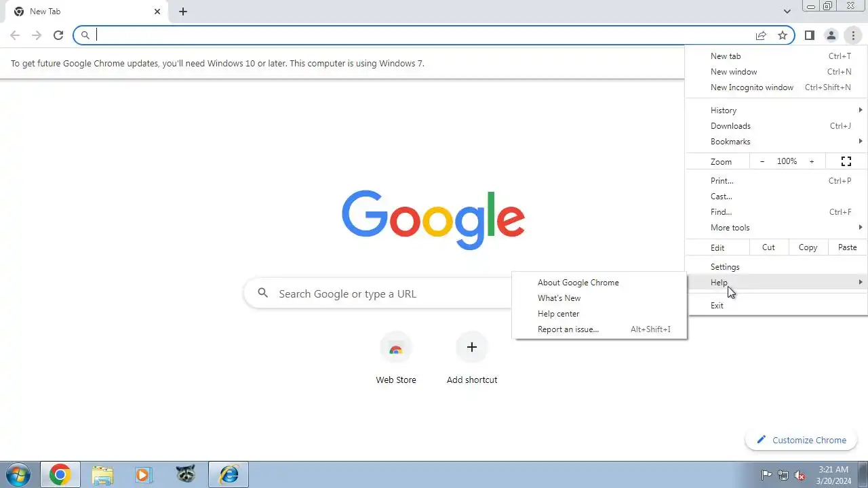
Task: Click the Add shortcut plus icon
Action: click(x=472, y=348)
